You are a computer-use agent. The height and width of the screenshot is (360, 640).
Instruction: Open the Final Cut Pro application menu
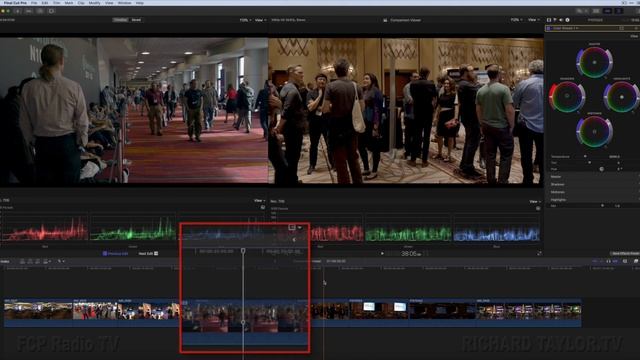15,3
